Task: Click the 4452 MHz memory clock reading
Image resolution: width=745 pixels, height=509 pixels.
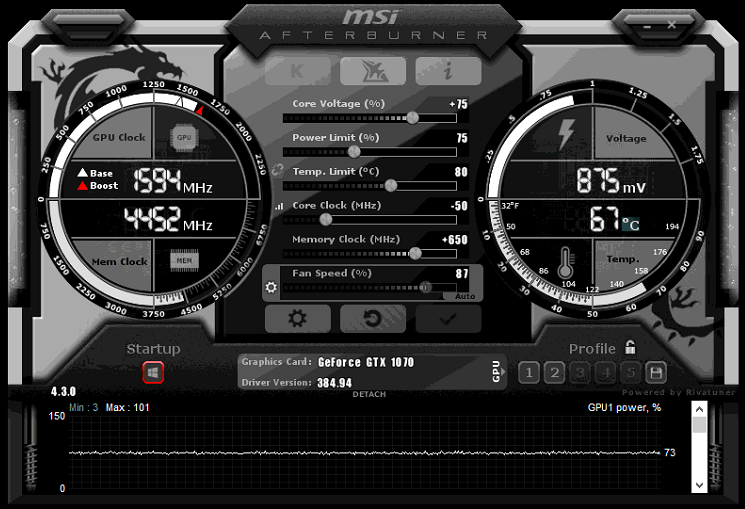Action: 168,219
